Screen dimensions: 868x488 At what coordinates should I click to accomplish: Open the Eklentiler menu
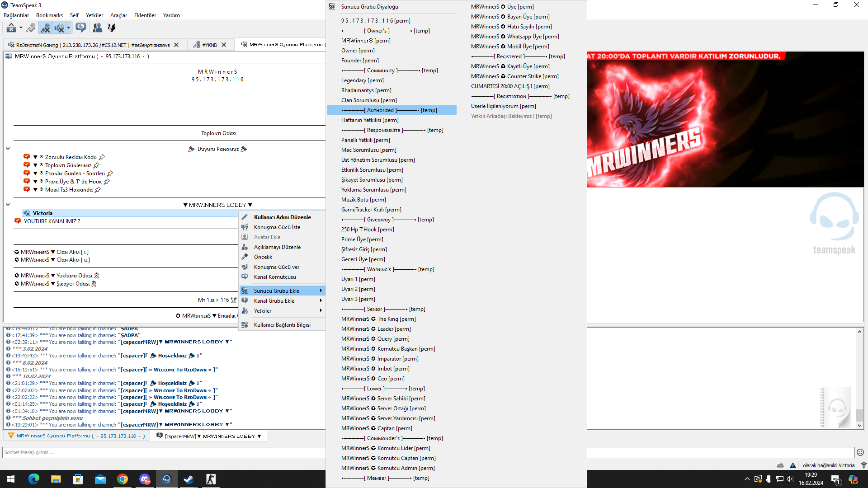145,15
